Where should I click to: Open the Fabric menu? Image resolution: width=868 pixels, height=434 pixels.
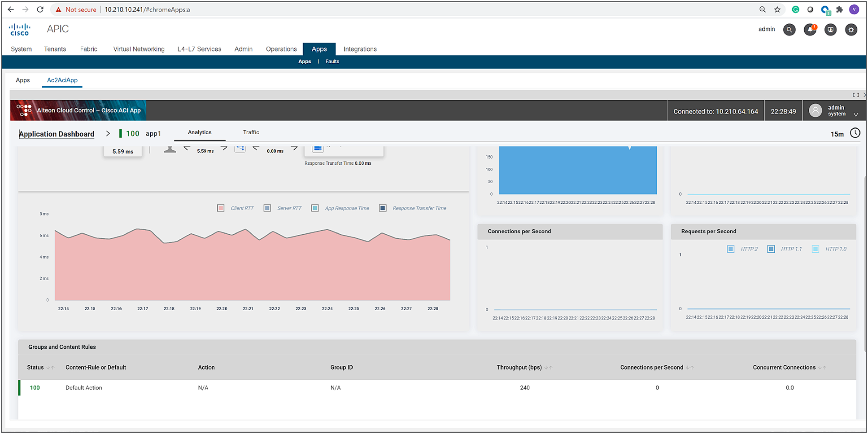click(89, 49)
